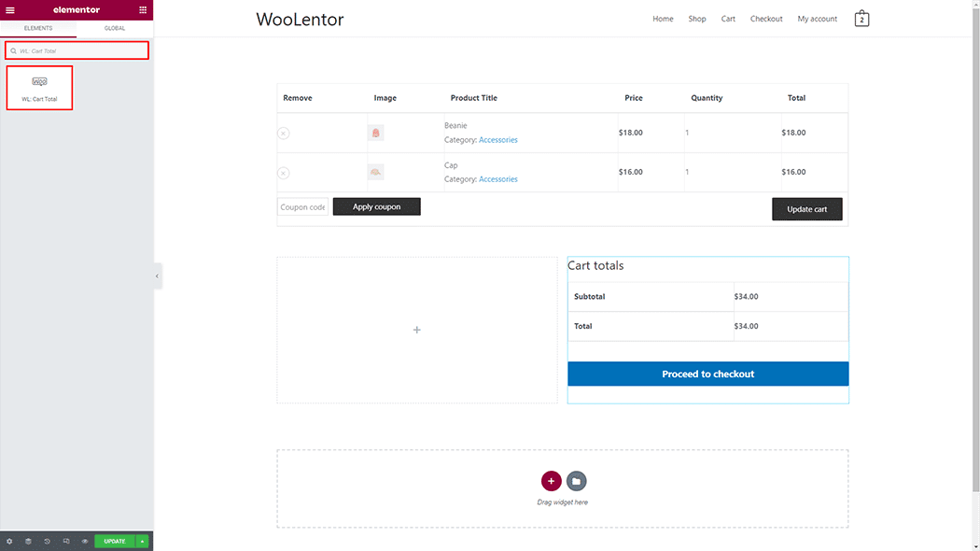Viewport: 980px width, 551px height.
Task: Open the Navigator panel icon
Action: (27, 541)
